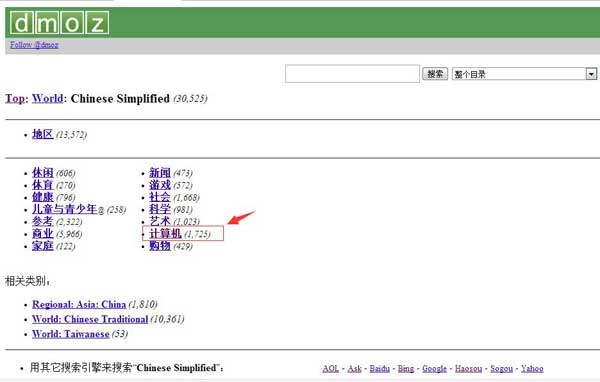Open the 购物 category

click(160, 246)
